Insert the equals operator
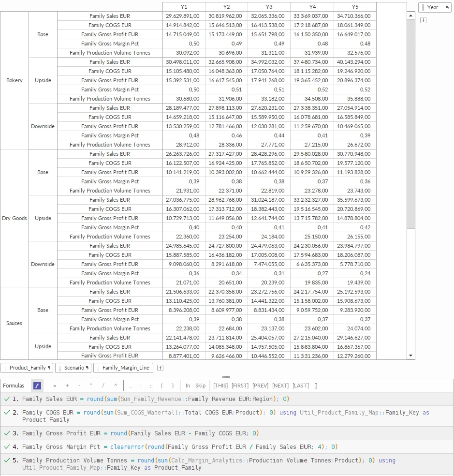 point(55,386)
